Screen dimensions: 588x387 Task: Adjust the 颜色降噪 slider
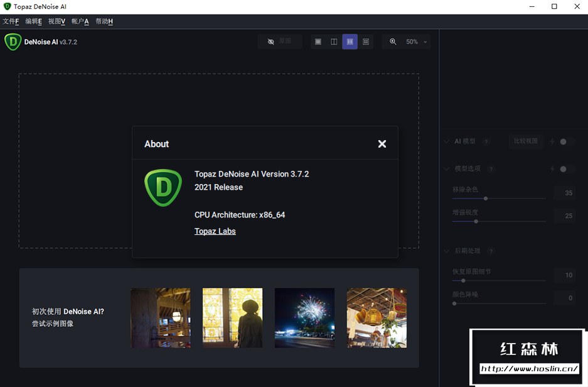pyautogui.click(x=499, y=303)
